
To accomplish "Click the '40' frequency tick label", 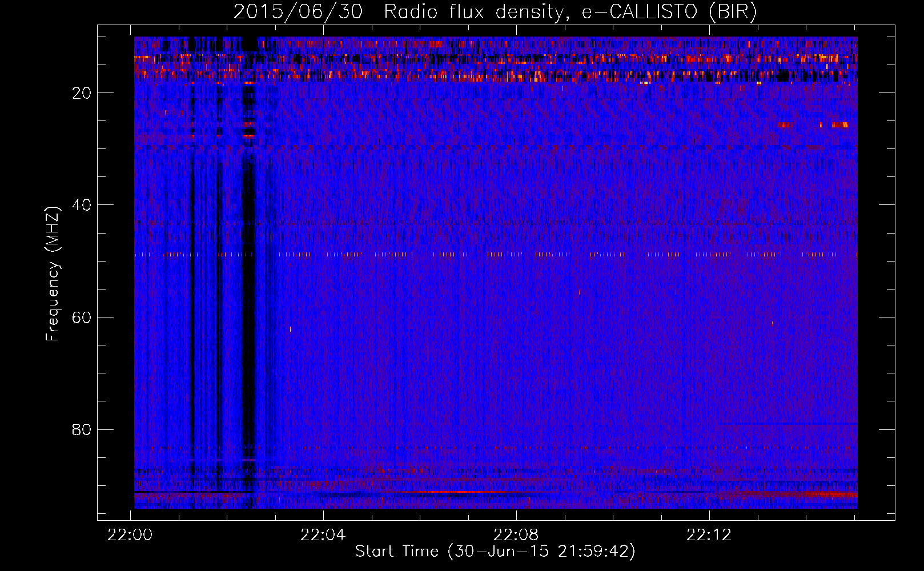I will point(82,205).
